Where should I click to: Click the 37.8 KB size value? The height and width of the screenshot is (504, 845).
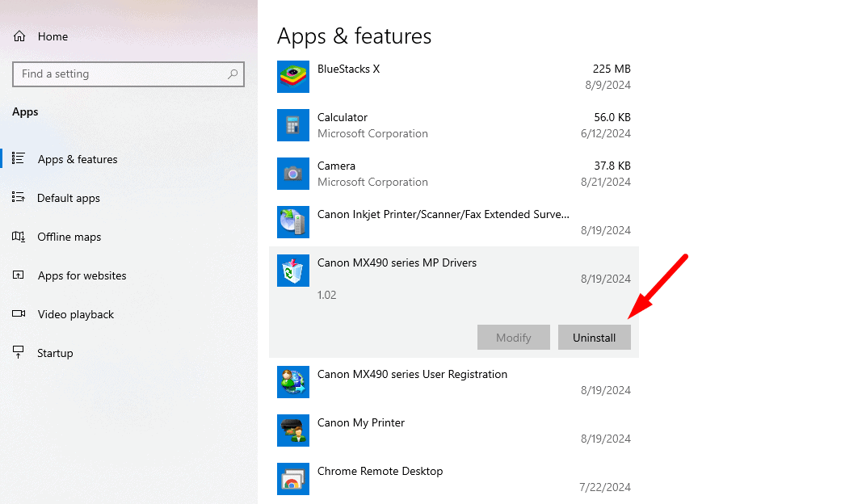click(x=612, y=166)
